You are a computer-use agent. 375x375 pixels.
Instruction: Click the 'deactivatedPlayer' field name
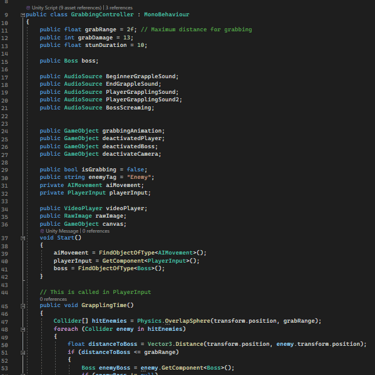tap(132, 138)
